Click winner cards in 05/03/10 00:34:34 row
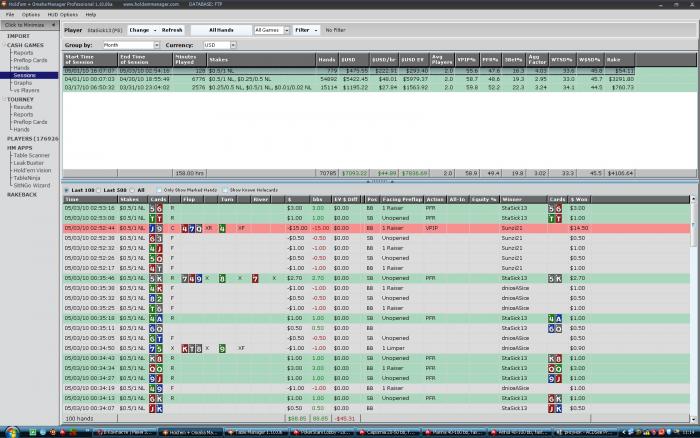The height and width of the screenshot is (438, 700). (x=555, y=368)
